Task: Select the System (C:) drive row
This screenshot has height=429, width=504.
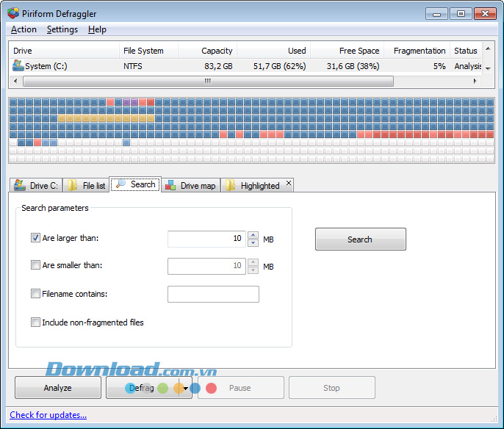Action: (x=245, y=66)
